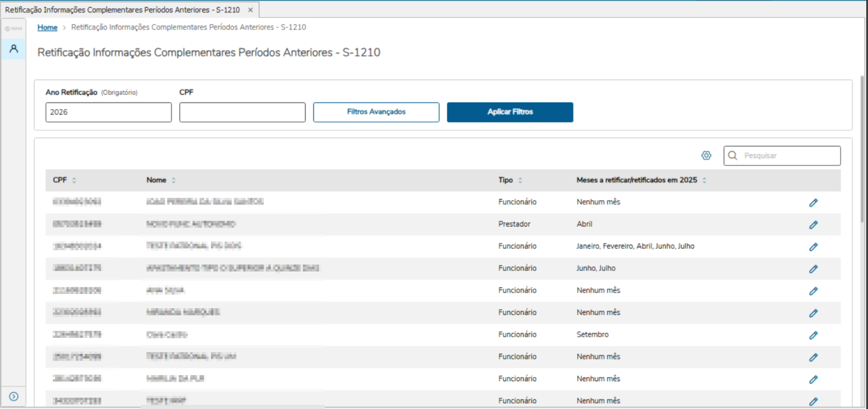Viewport: 868px width, 409px height.
Task: Click the TOTVS logo in sidebar
Action: 13,28
